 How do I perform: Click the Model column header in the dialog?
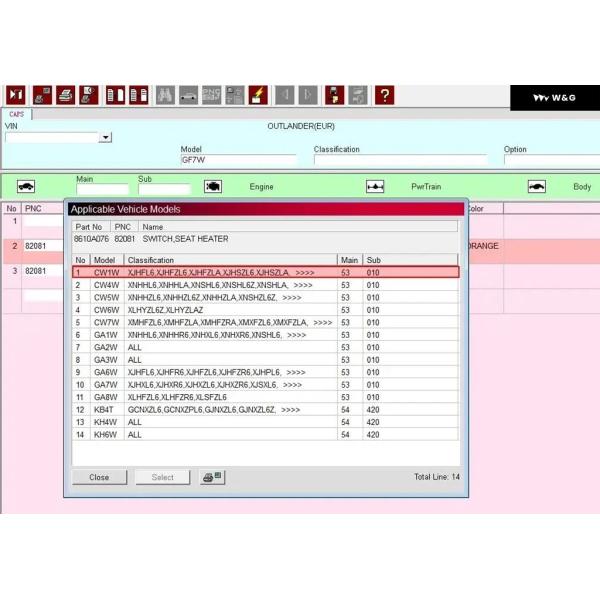107,260
